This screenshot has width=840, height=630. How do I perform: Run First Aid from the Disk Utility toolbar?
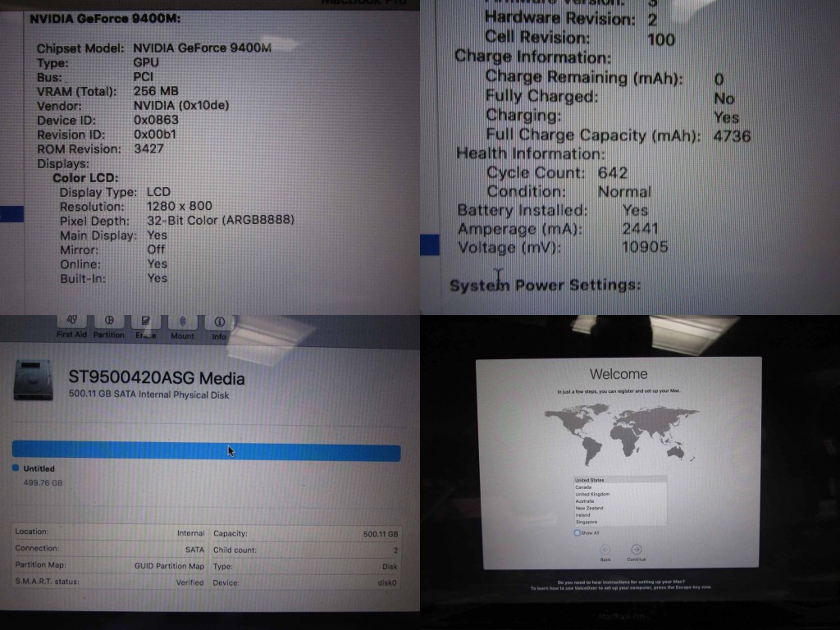tap(72, 321)
